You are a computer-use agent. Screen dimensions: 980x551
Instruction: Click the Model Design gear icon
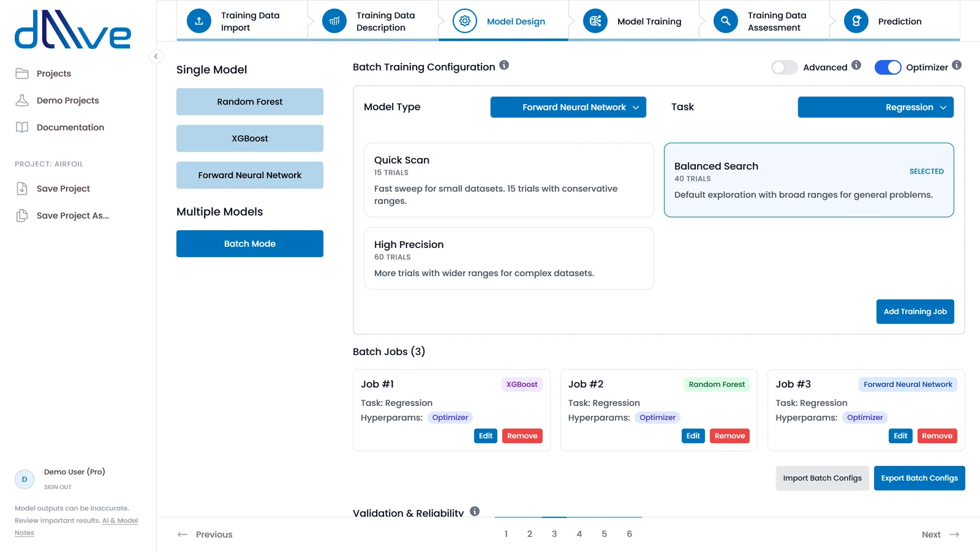tap(465, 21)
